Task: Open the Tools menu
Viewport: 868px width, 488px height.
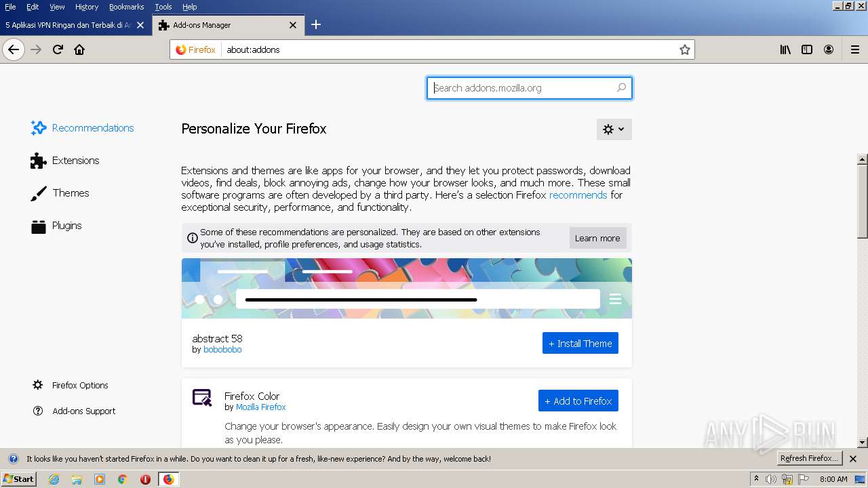Action: (x=163, y=7)
